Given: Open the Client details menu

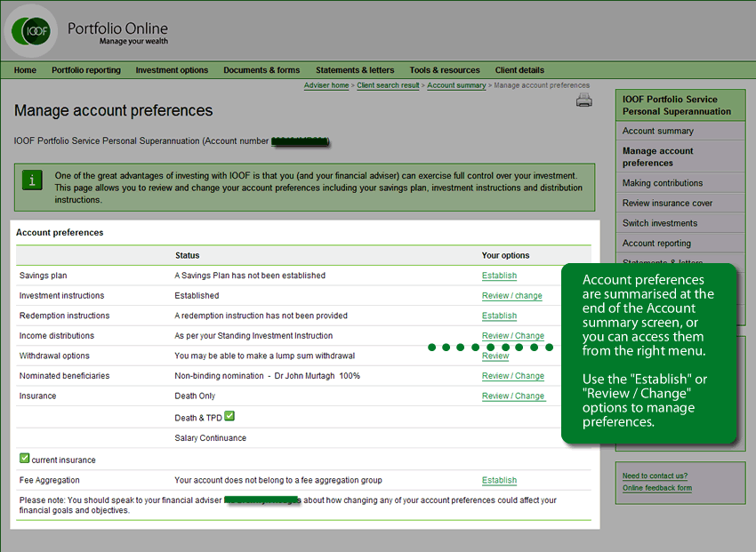Looking at the screenshot, I should click(x=519, y=70).
